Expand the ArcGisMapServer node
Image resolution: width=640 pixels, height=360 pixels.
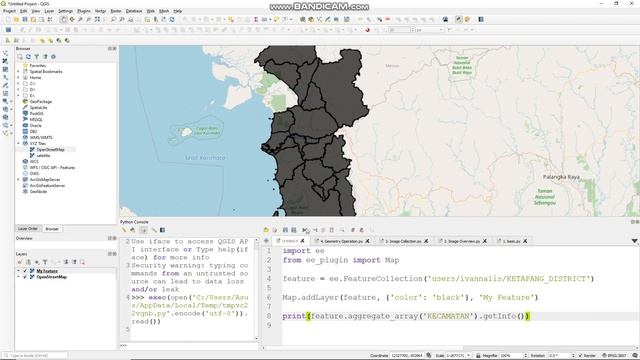(x=18, y=180)
